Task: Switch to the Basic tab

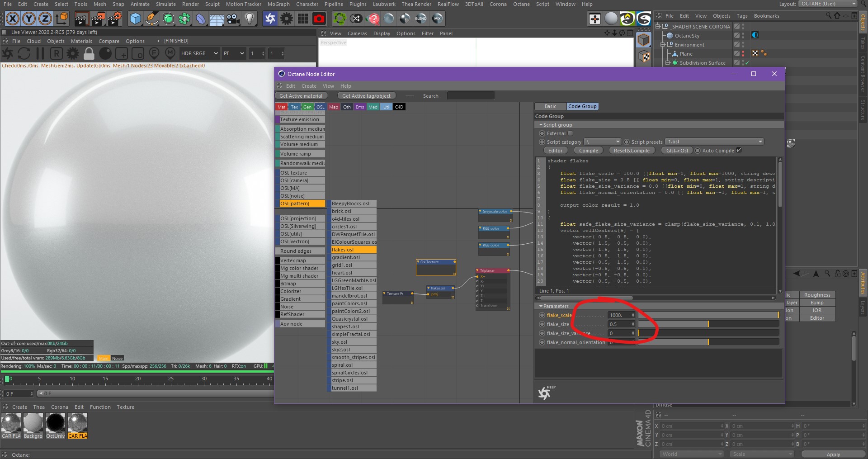Action: 551,106
